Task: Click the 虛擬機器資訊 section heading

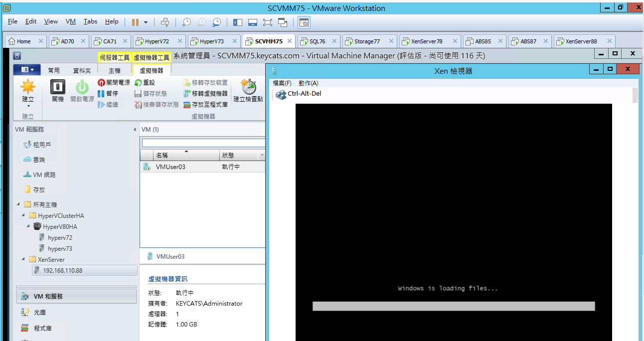Action: (x=168, y=279)
